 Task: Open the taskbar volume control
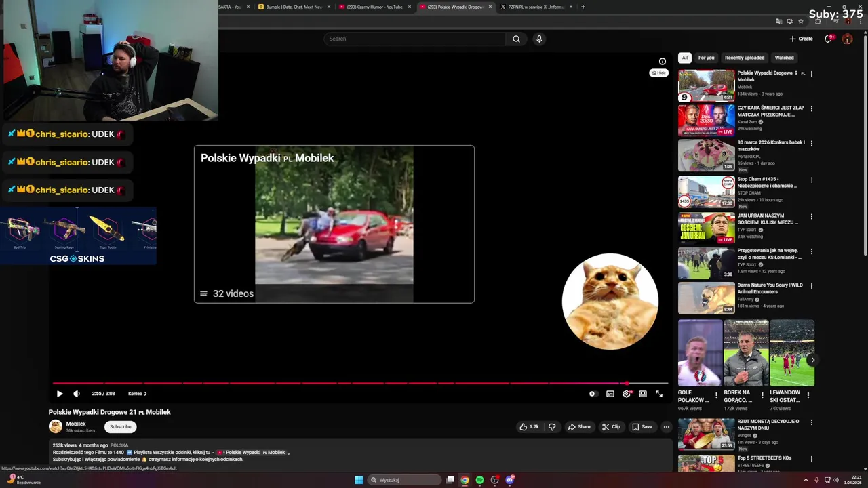pyautogui.click(x=835, y=480)
